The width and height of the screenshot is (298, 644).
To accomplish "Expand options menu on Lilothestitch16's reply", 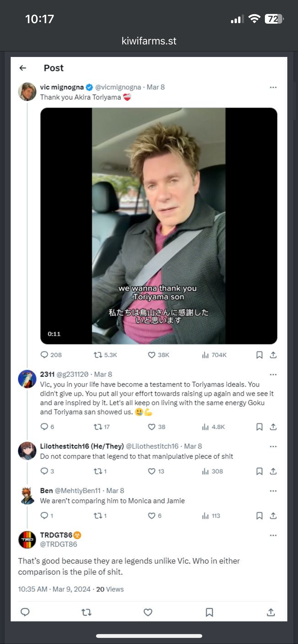I will pyautogui.click(x=273, y=447).
